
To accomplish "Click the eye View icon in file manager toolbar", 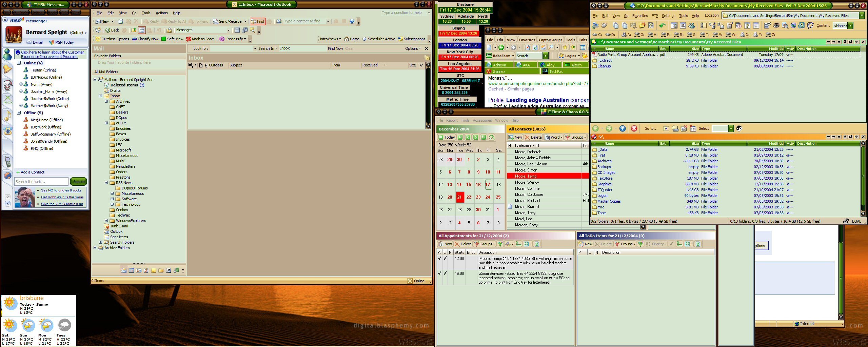I will pyautogui.click(x=776, y=25).
